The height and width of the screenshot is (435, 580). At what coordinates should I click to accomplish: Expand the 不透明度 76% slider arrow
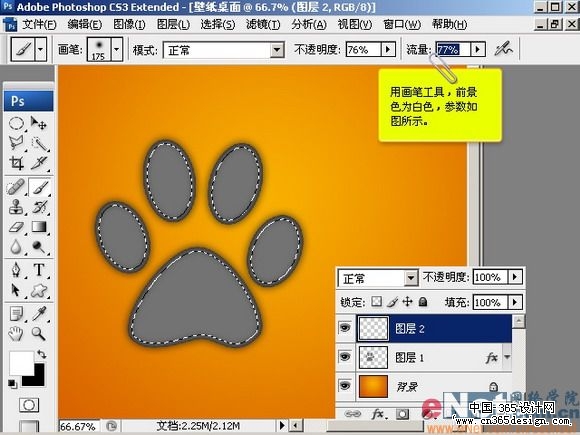[x=388, y=49]
